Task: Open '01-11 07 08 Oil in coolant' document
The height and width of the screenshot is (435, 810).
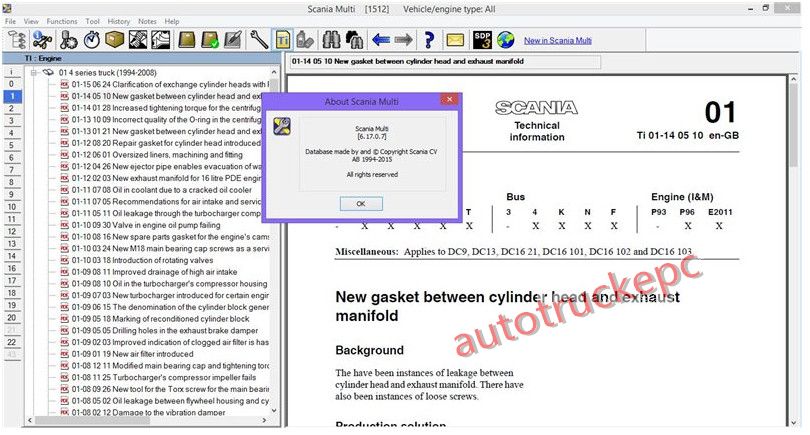Action: click(x=162, y=190)
